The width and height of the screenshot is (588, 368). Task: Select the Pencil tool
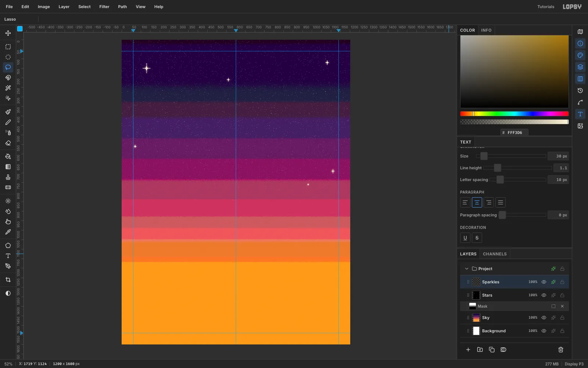coord(8,122)
